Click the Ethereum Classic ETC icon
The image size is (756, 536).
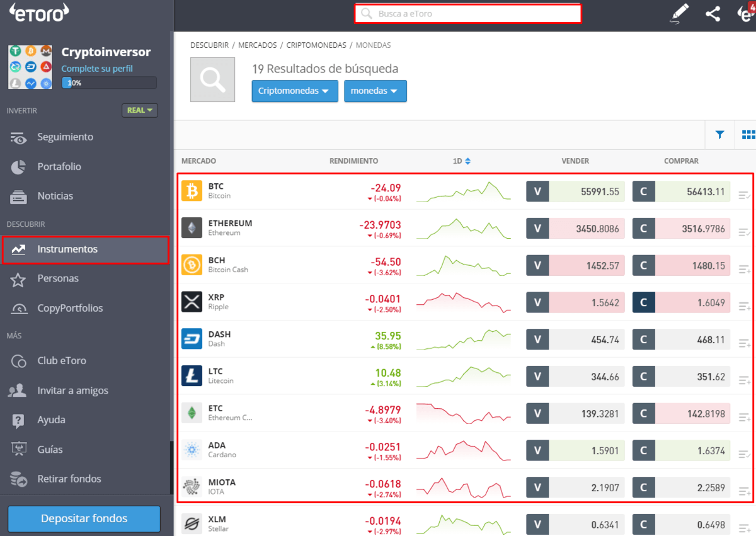click(192, 413)
